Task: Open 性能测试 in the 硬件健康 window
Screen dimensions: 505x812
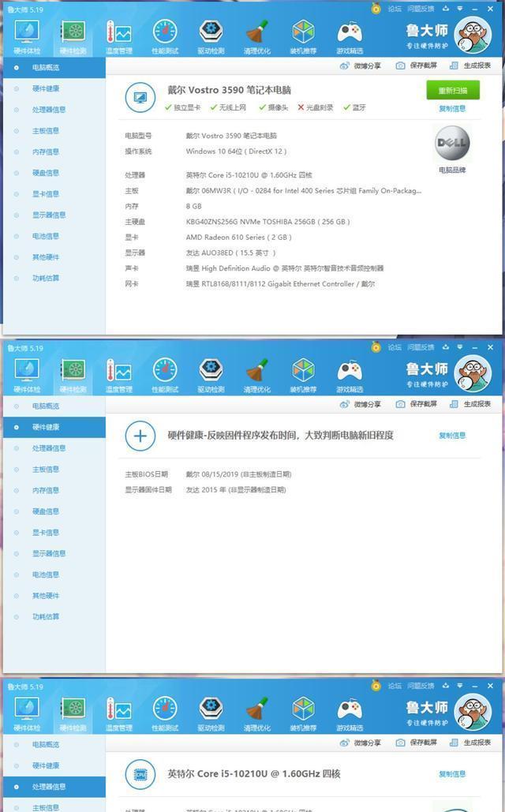Action: click(165, 375)
